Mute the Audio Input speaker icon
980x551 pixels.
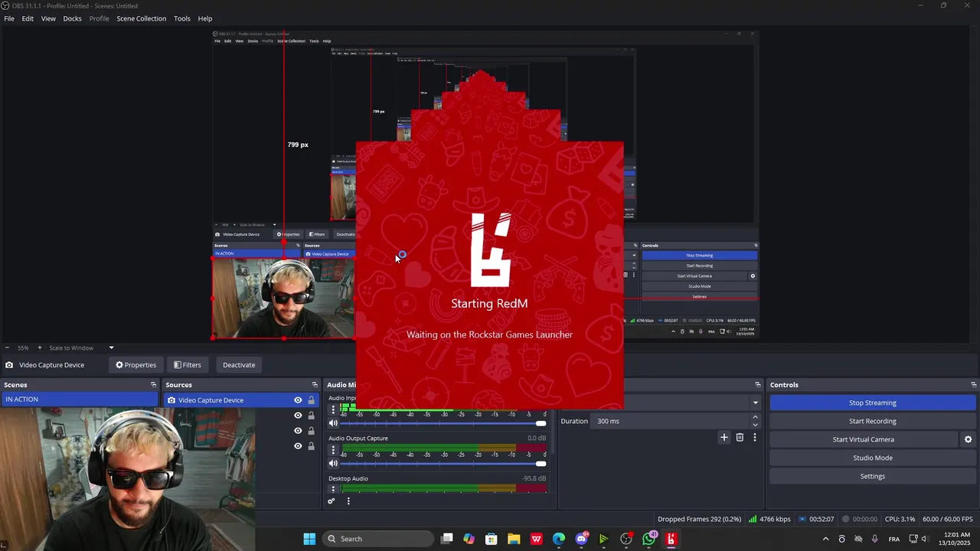click(333, 423)
